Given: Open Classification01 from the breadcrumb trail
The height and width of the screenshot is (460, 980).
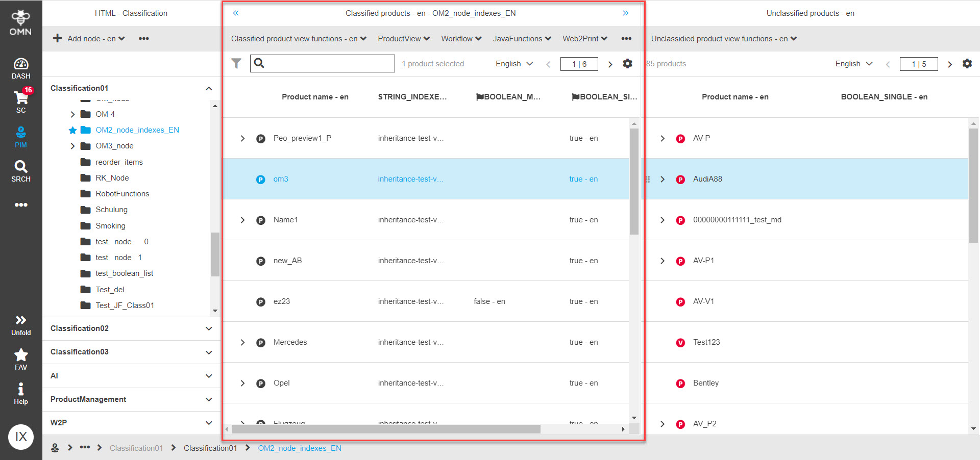Looking at the screenshot, I should click(210, 448).
